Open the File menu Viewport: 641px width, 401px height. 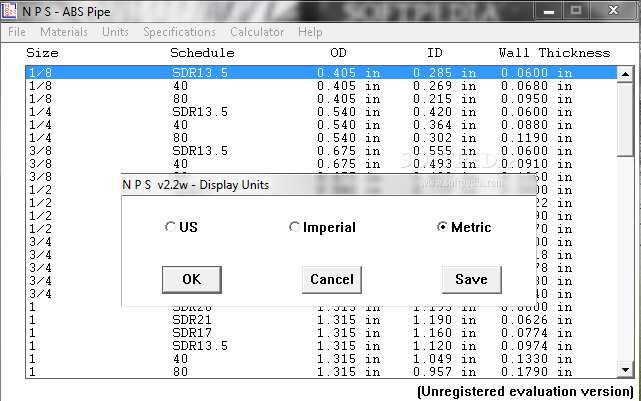coord(17,32)
